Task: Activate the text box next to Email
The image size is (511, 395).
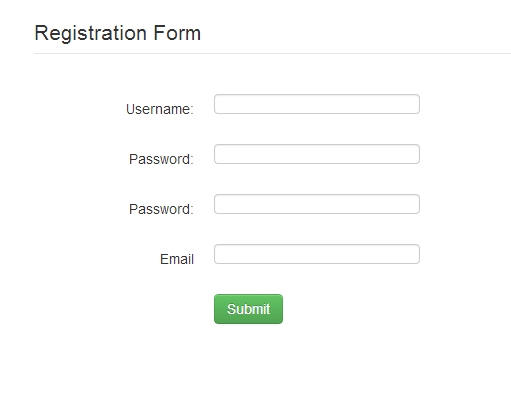Action: coord(317,254)
